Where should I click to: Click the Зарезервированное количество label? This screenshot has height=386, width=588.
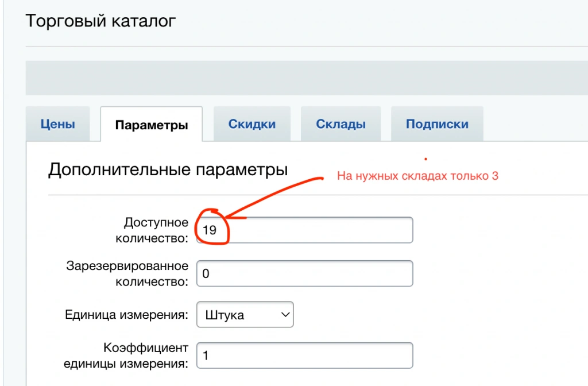point(127,273)
